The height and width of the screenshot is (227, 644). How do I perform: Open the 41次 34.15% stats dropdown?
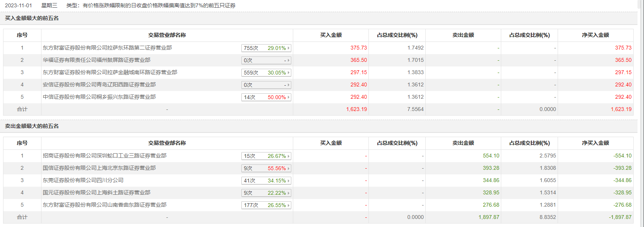pyautogui.click(x=266, y=181)
